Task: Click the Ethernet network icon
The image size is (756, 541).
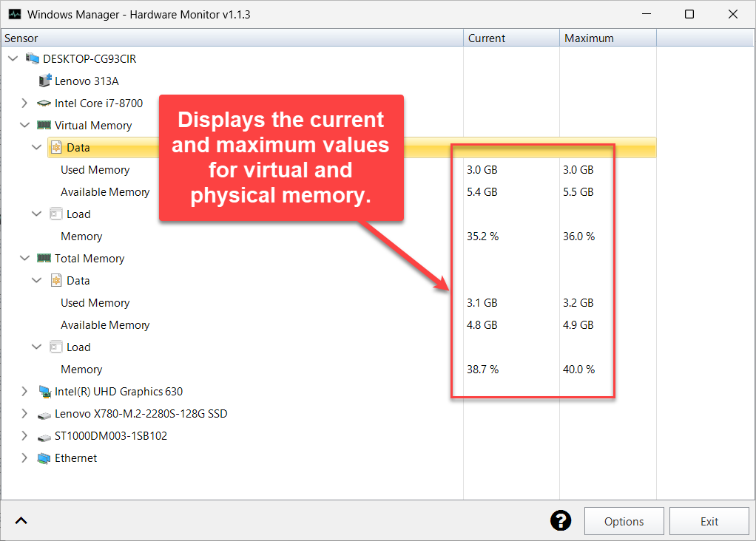Action: tap(44, 458)
